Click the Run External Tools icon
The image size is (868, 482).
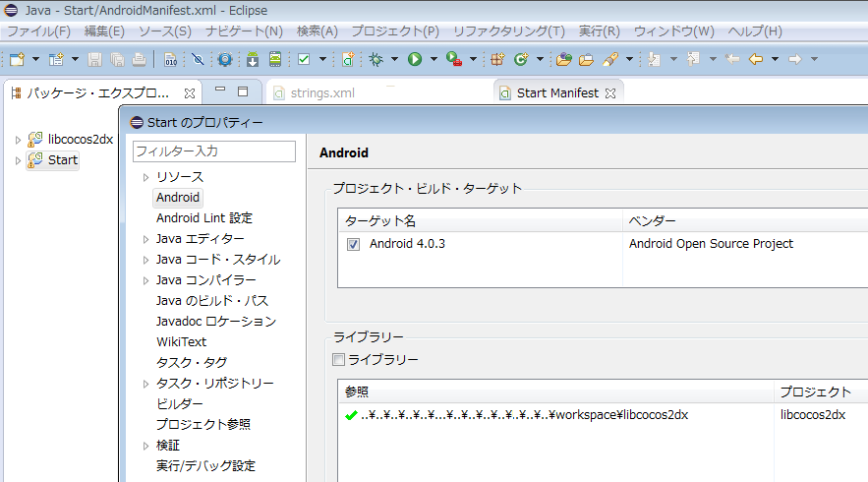coord(454,59)
